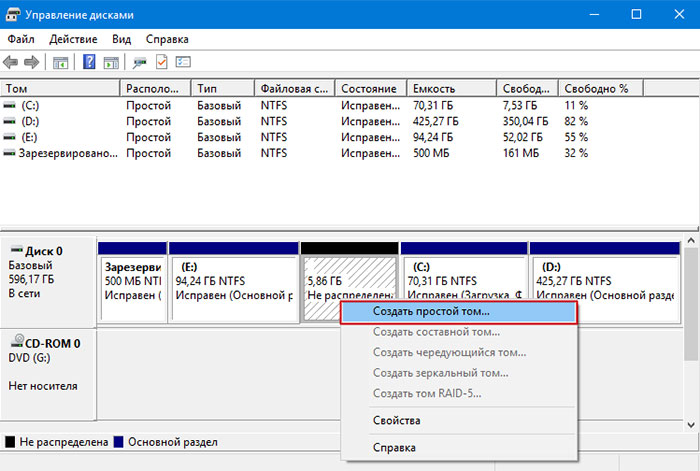Toggle the console tree toolbar icon
This screenshot has width=700, height=471.
[60, 63]
